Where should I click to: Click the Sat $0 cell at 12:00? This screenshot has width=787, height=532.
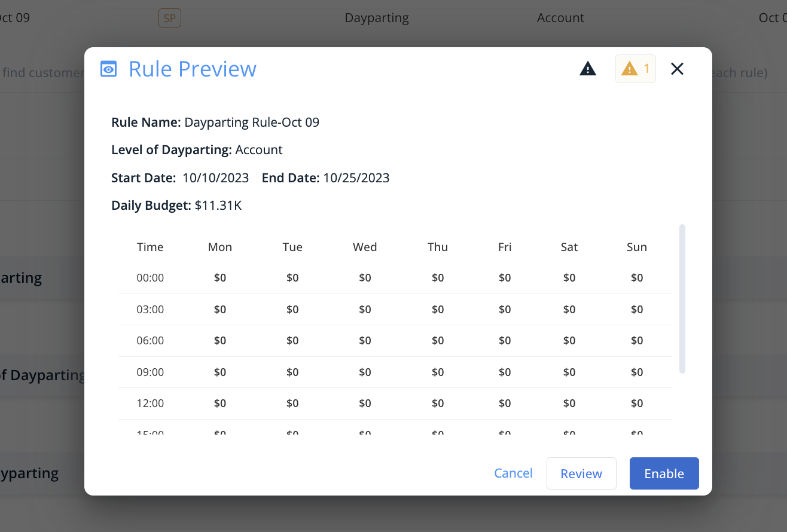click(569, 403)
